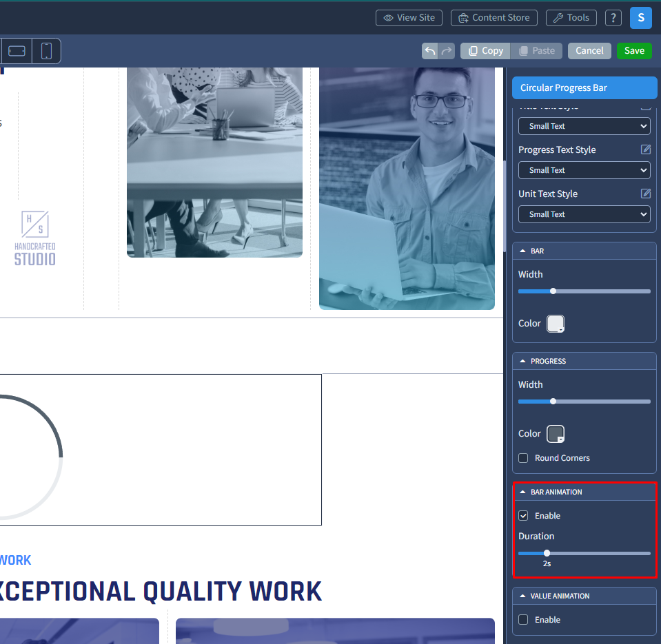Open the S user avatar menu
661x644 pixels.
pos(641,18)
